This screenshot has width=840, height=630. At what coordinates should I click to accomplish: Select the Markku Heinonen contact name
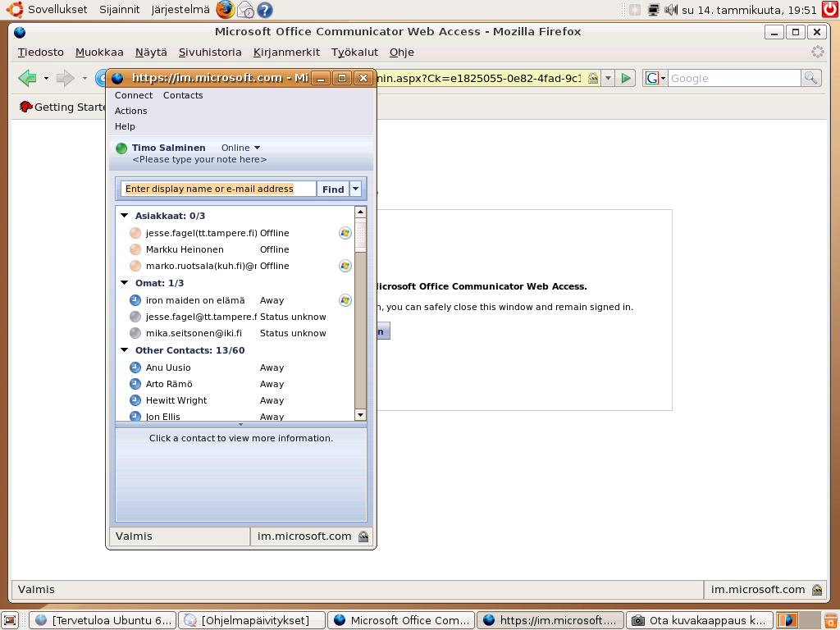point(185,249)
